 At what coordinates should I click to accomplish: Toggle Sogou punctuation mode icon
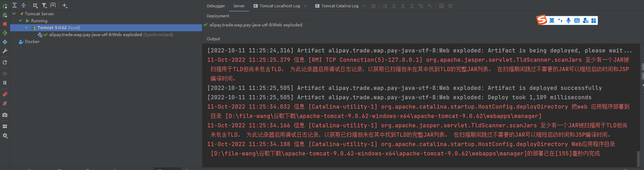(560, 20)
